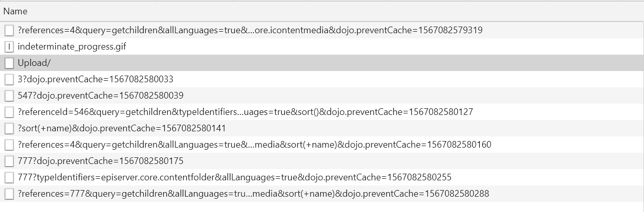Click the Name column header

(x=15, y=11)
